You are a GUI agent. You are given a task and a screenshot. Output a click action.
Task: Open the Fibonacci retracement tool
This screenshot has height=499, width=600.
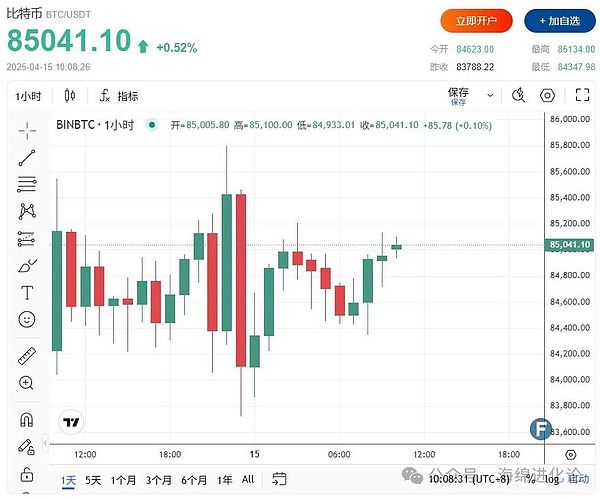pos(27,184)
